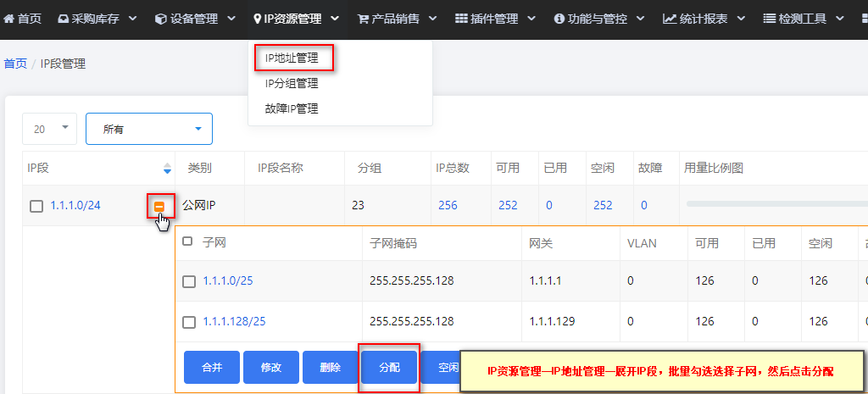Tick the checkbox for subnet 1.1.1.0/25
The image size is (868, 394).
[x=189, y=281]
